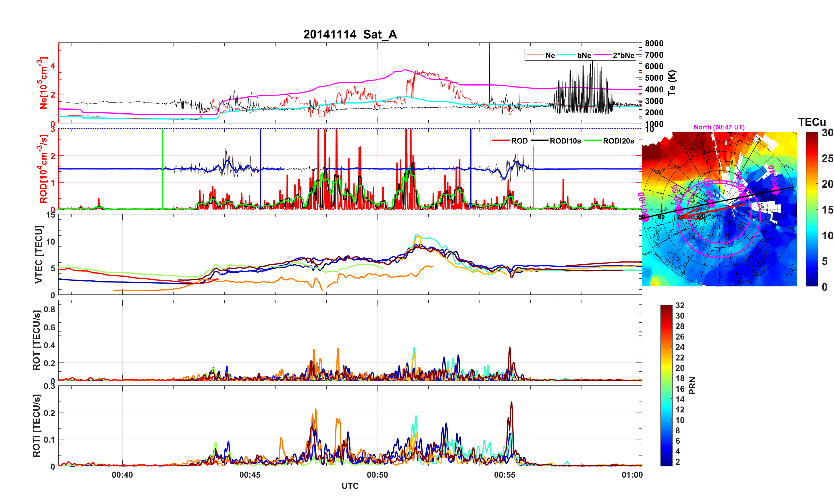This screenshot has height=504, width=834.
Task: Click the magenta 2*bNe legend line sample
Action: [x=602, y=55]
